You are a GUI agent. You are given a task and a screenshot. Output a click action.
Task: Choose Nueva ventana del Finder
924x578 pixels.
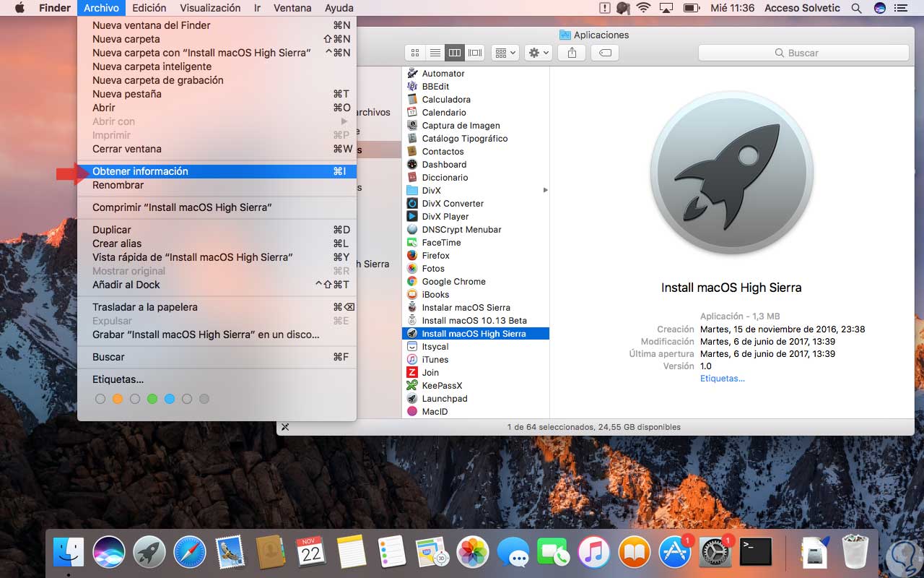click(217, 25)
